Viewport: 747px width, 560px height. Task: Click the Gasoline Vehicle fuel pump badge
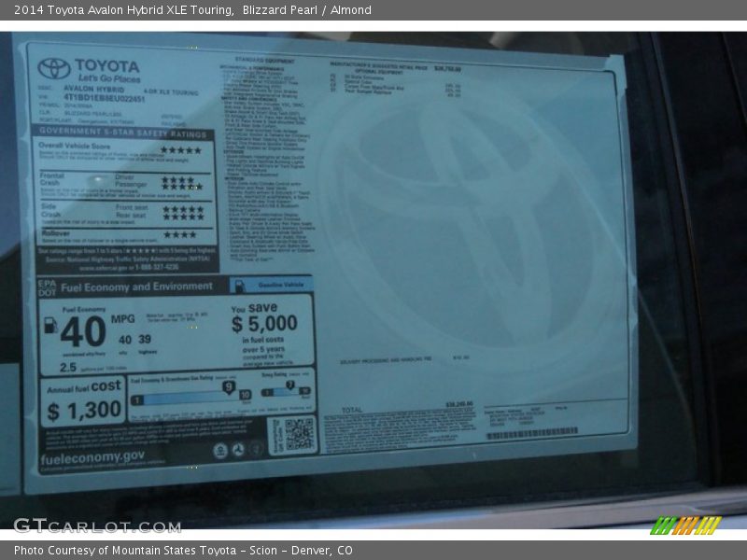point(240,286)
